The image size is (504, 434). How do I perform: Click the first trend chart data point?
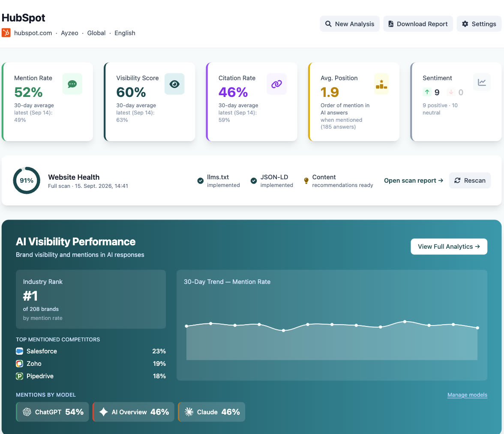(186, 326)
